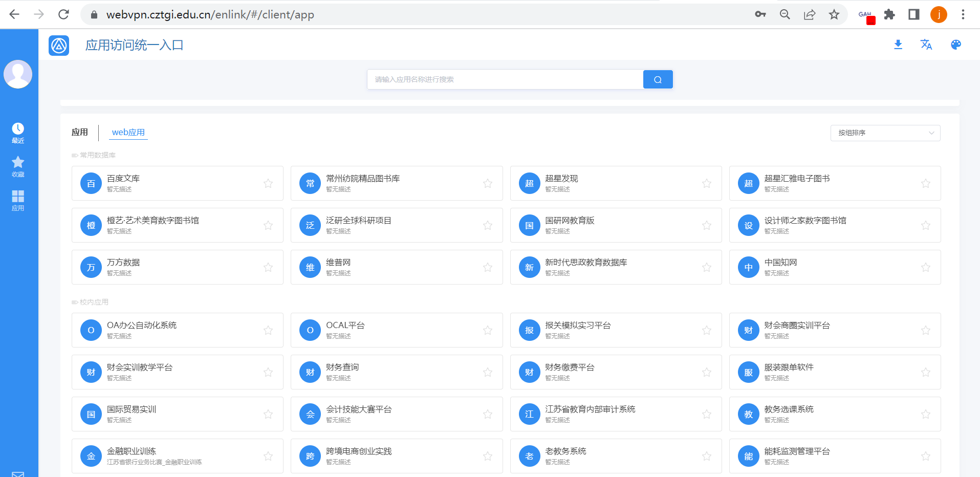
Task: Open the theme palette icon
Action: 956,45
